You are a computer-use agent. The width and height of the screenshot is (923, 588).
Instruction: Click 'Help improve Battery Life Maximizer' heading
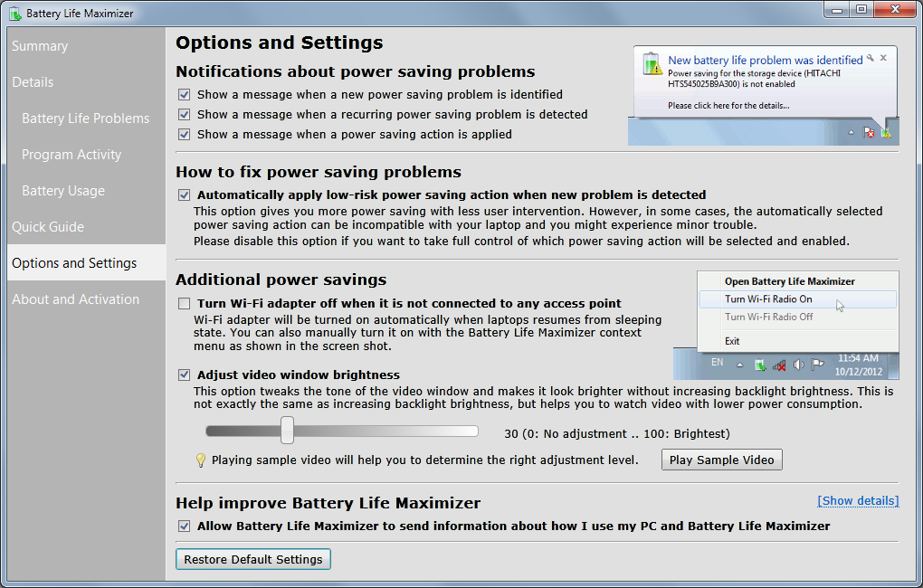[328, 503]
